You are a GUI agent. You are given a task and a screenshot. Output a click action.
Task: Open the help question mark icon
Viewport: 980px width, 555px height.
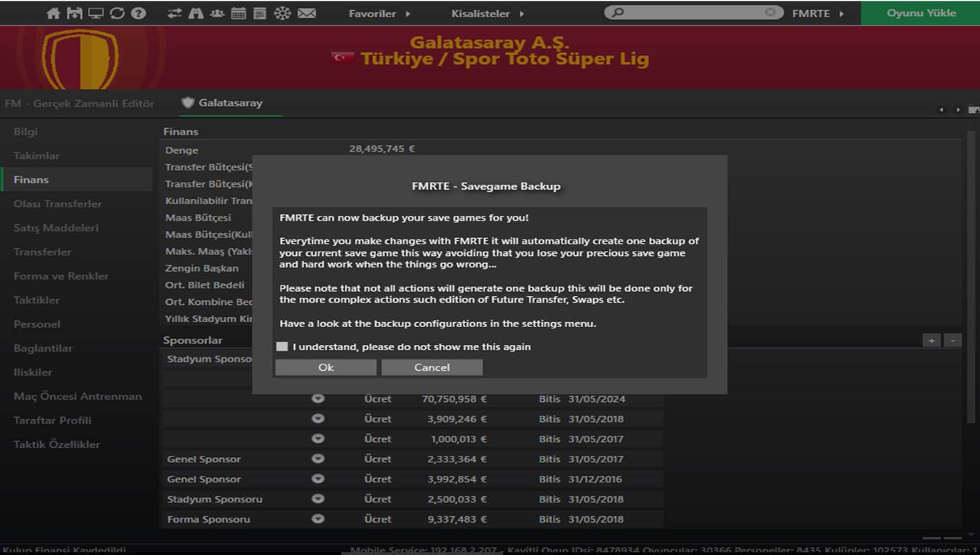(139, 13)
